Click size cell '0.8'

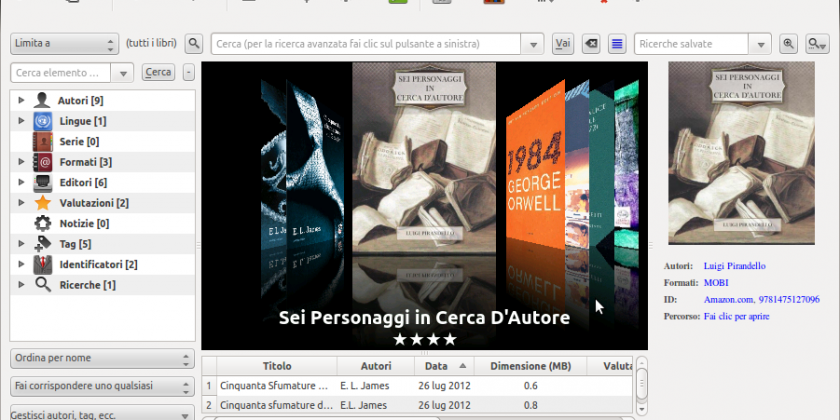click(531, 406)
